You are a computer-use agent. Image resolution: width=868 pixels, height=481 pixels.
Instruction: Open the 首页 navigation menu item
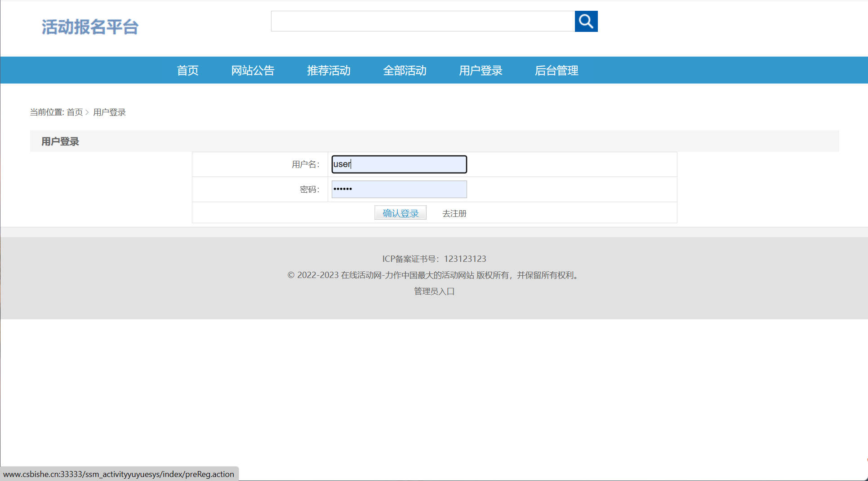pos(187,70)
